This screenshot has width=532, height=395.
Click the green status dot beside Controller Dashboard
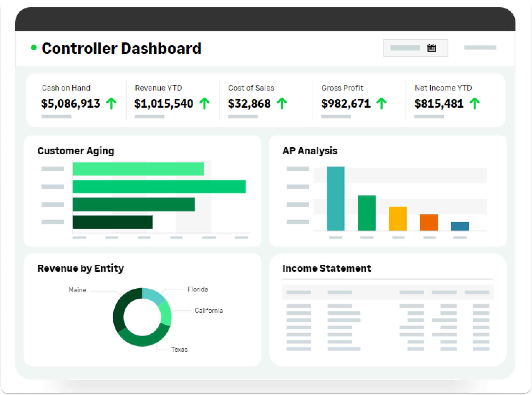pyautogui.click(x=34, y=48)
